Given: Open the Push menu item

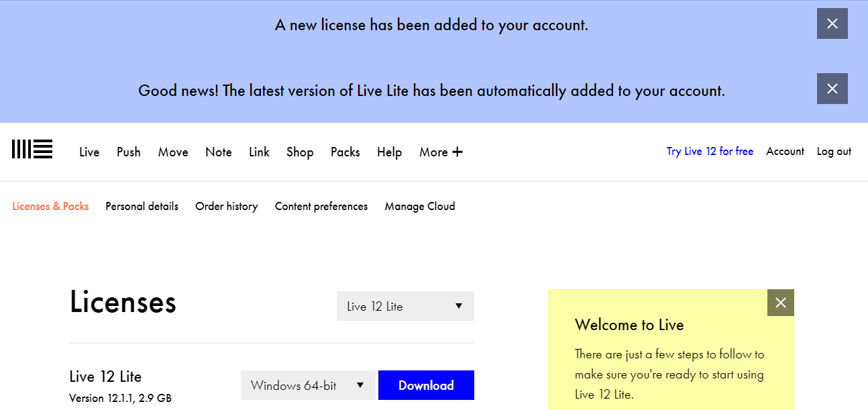Looking at the screenshot, I should pyautogui.click(x=129, y=152).
